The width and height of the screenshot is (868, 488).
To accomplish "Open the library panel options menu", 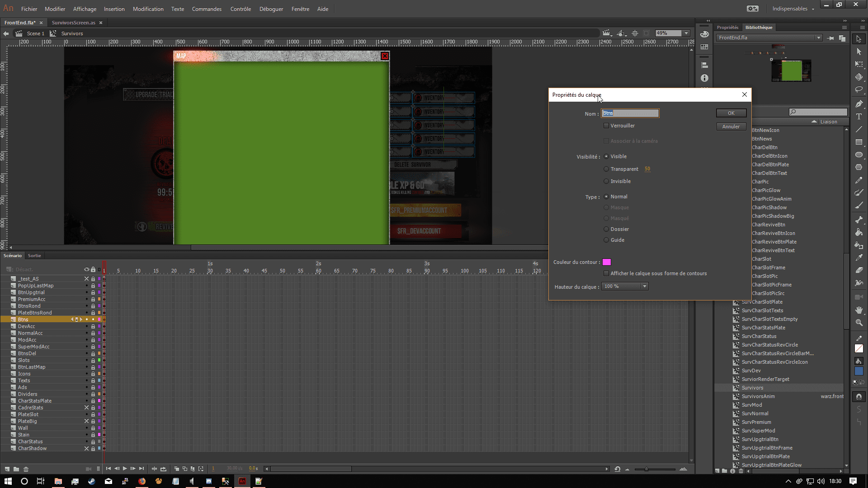I will 844,28.
